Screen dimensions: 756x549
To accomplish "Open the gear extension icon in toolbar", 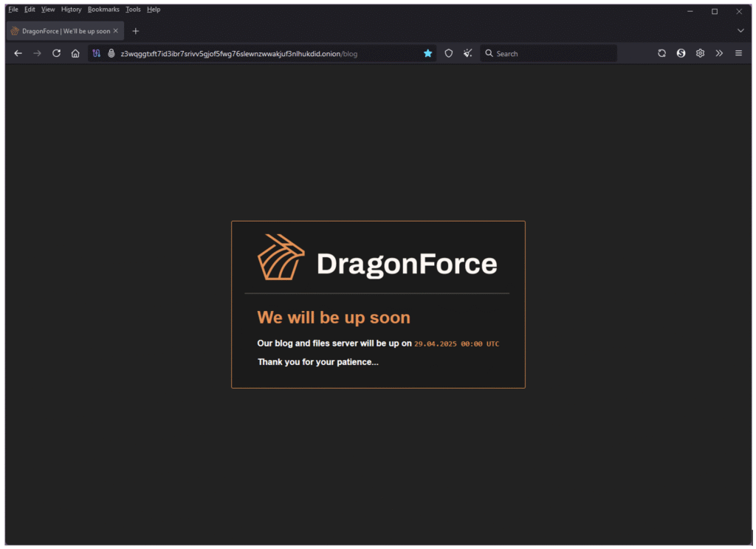I will pyautogui.click(x=700, y=53).
